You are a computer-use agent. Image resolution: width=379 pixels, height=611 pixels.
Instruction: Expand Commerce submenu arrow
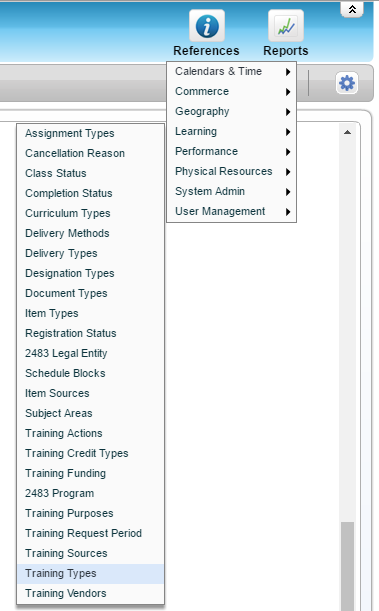point(288,92)
